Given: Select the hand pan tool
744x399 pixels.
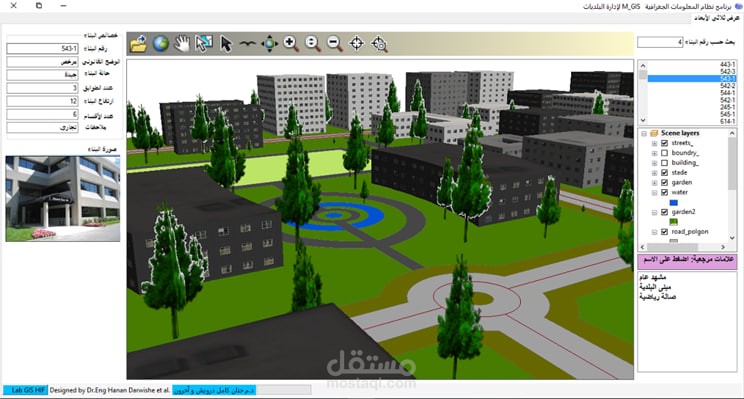Looking at the screenshot, I should (182, 44).
